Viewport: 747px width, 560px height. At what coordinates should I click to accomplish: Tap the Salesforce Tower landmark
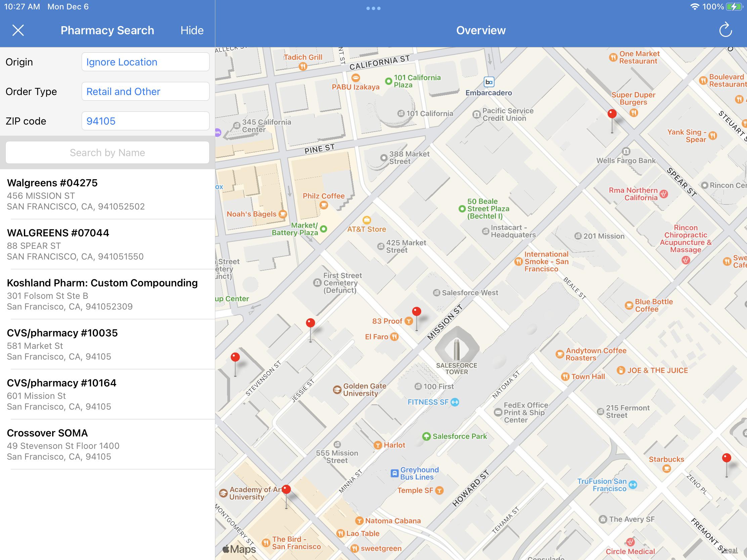(456, 349)
